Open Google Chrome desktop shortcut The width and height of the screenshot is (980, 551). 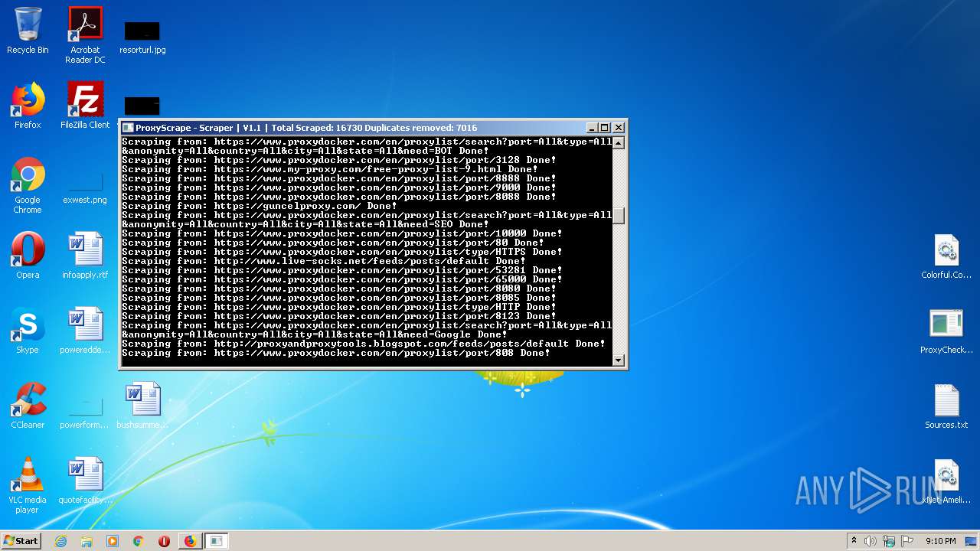(28, 186)
